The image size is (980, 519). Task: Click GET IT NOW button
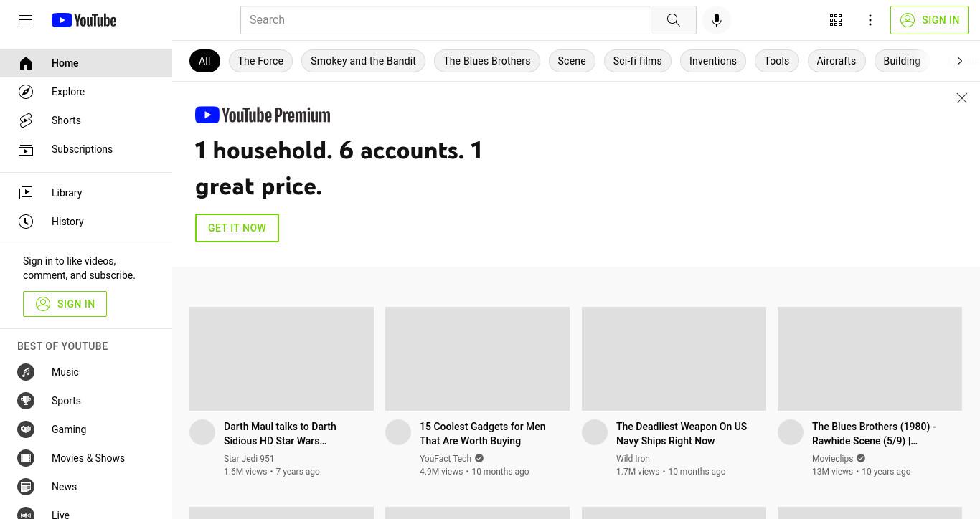pyautogui.click(x=237, y=228)
